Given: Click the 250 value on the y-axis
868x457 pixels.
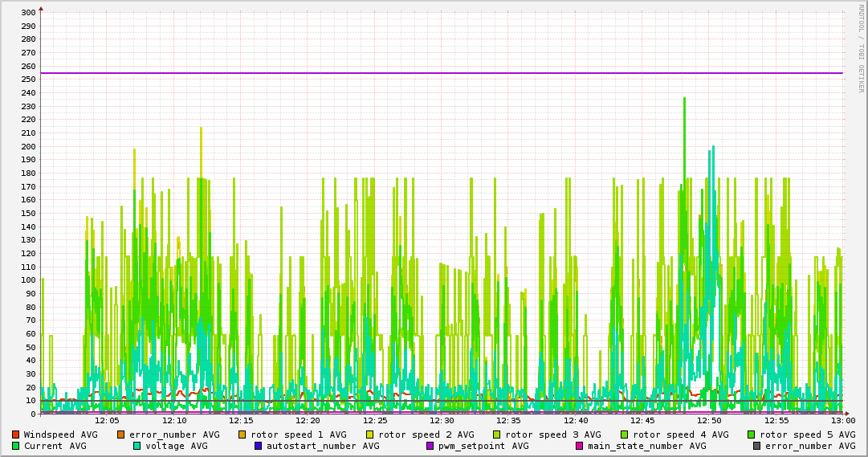Looking at the screenshot, I should [x=27, y=80].
